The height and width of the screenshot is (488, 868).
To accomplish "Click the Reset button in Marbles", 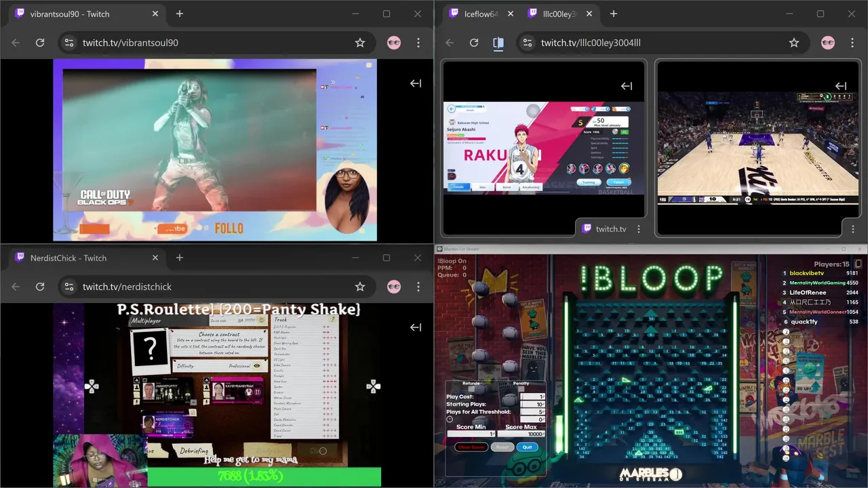I will pos(502,447).
